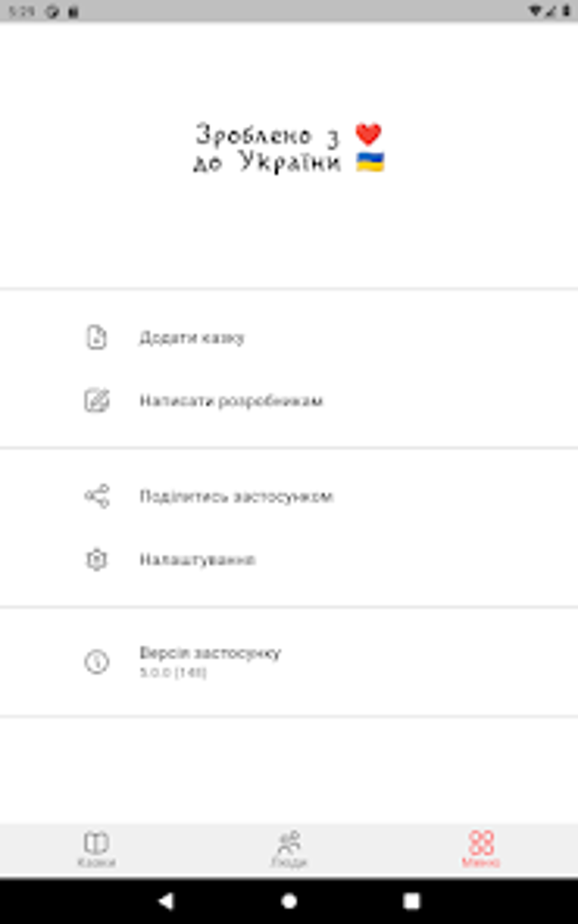Select the Меню tab

coord(481,849)
